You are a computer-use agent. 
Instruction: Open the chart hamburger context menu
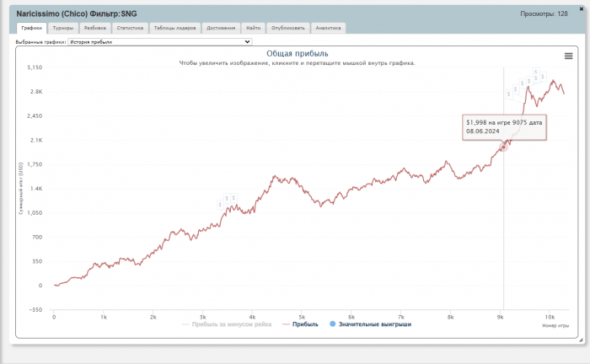pos(568,56)
